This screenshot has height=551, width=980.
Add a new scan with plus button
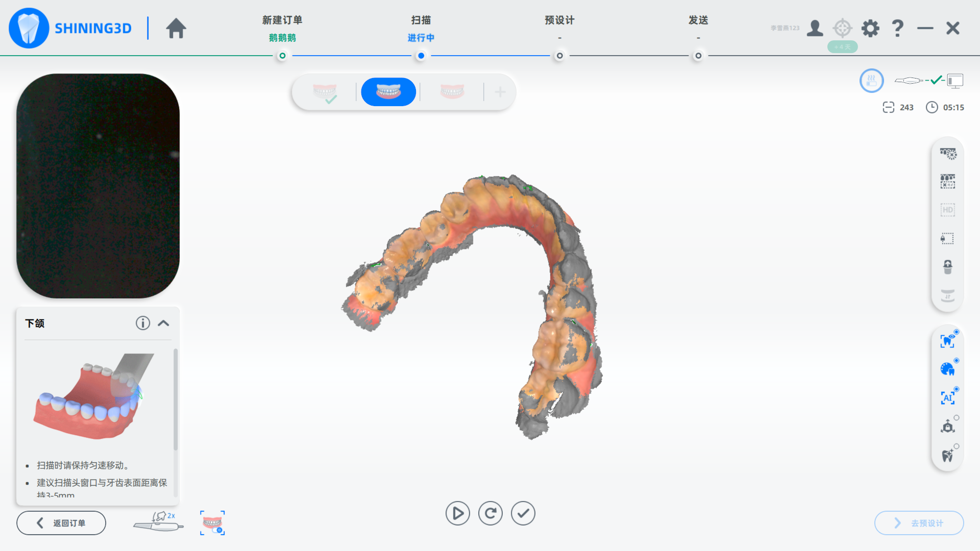click(500, 92)
